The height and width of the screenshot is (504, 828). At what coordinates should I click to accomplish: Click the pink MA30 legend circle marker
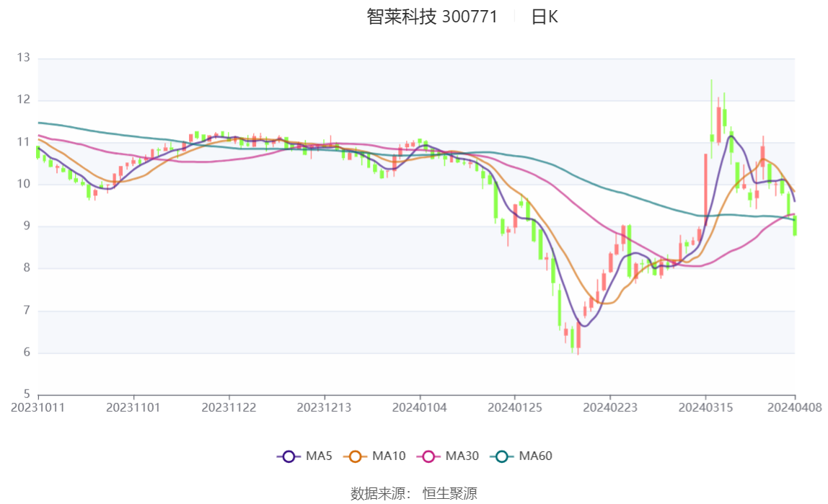pos(428,456)
